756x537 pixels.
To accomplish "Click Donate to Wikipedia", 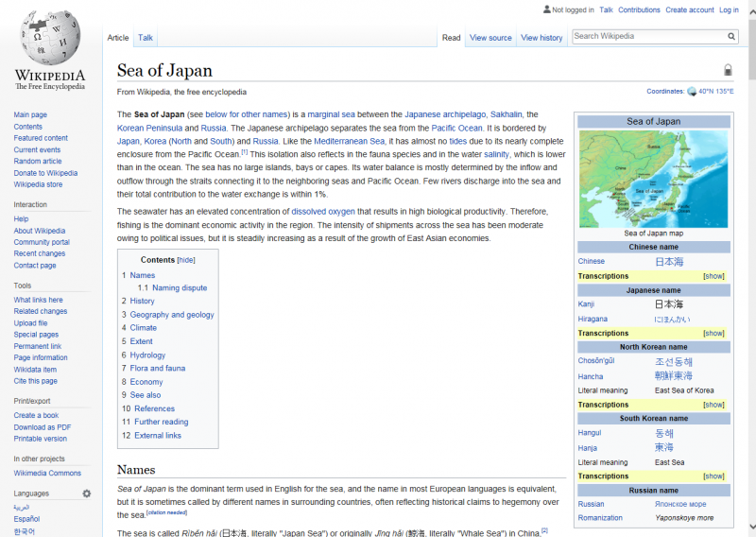I will [45, 173].
